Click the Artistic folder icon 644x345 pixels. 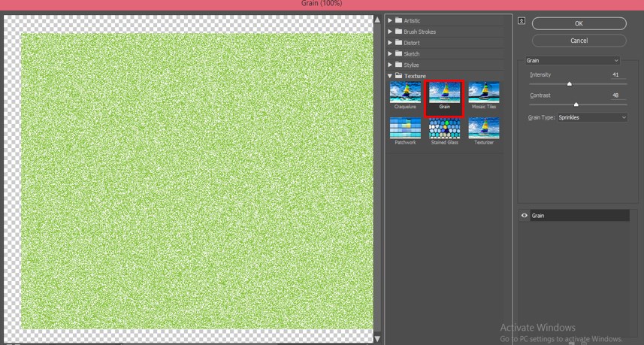(x=398, y=20)
